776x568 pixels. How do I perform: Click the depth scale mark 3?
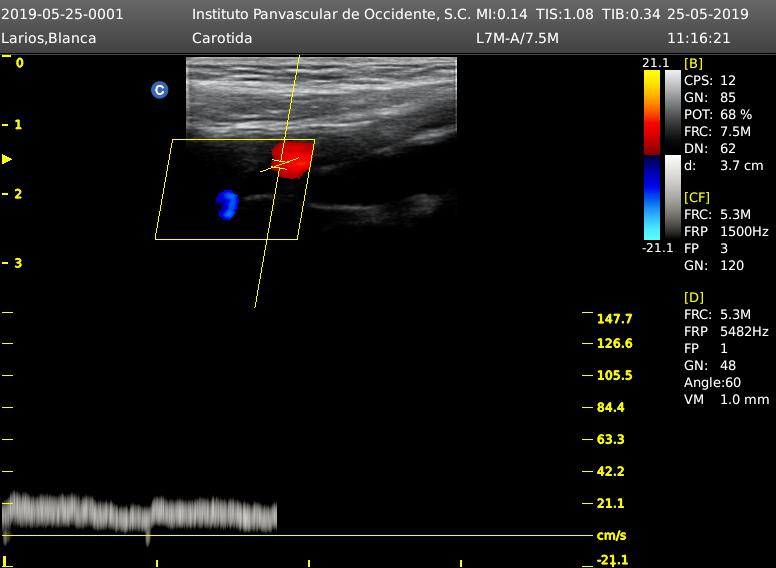click(x=18, y=263)
